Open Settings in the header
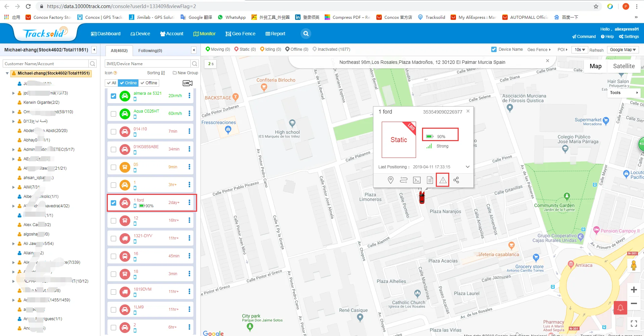The height and width of the screenshot is (336, 644). 629,37
